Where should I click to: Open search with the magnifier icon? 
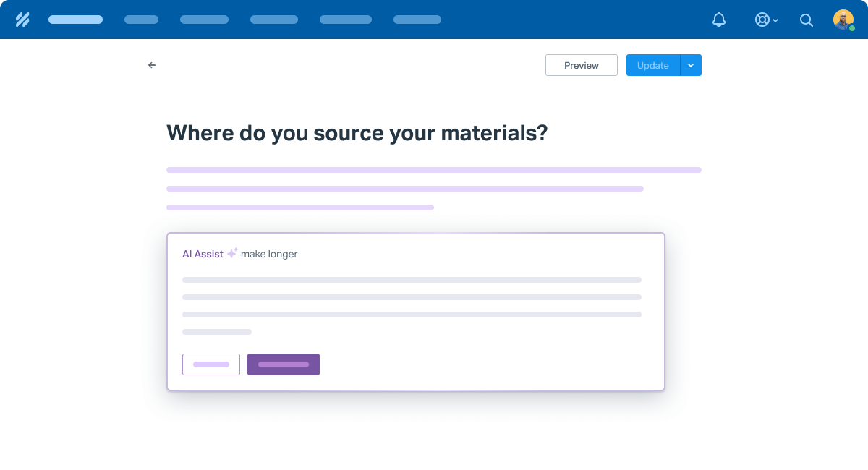806,20
